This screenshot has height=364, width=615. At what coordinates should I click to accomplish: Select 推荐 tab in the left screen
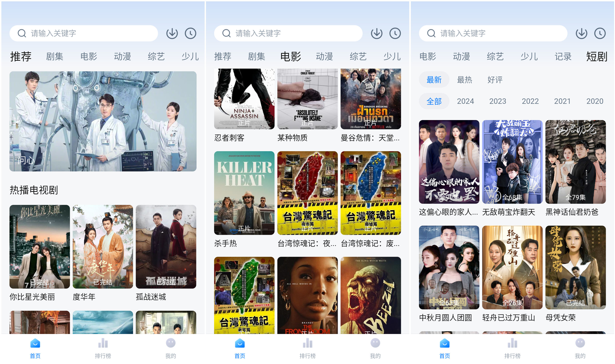(x=21, y=57)
